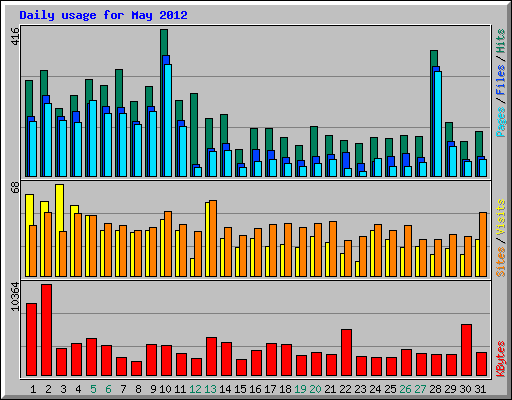
Task: Click day 5 weekend label
Action: pyautogui.click(x=93, y=389)
